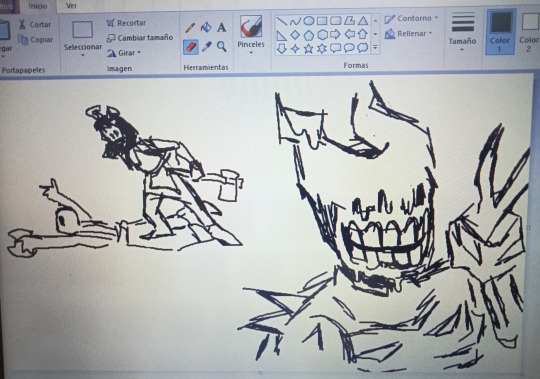Click the Seleccionar rectangle selection button

(x=83, y=30)
